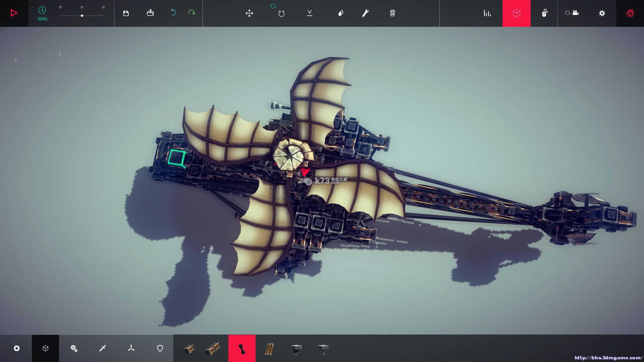
Task: Select the eraser tool
Action: point(340,13)
